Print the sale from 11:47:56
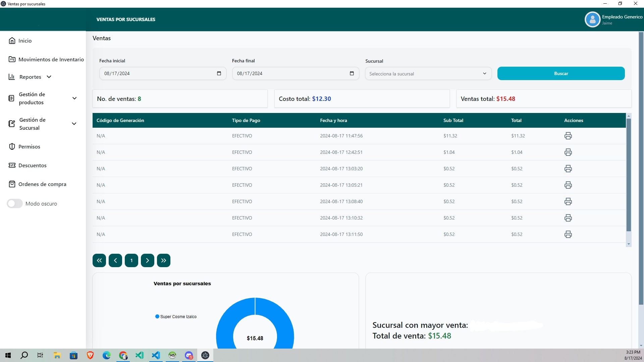This screenshot has height=362, width=644. (568, 136)
